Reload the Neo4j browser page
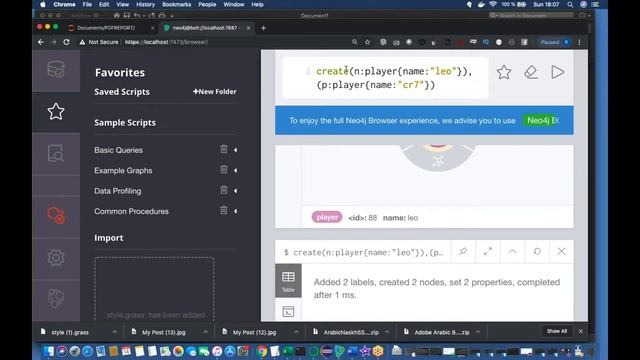The height and width of the screenshot is (360, 640). [66, 42]
